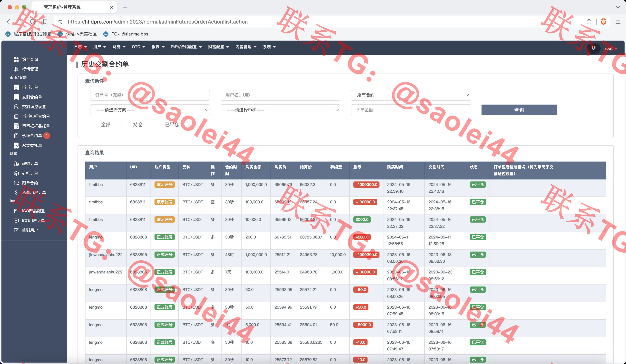
Task: Open 综合查询 sidebar icon
Action: (x=16, y=59)
